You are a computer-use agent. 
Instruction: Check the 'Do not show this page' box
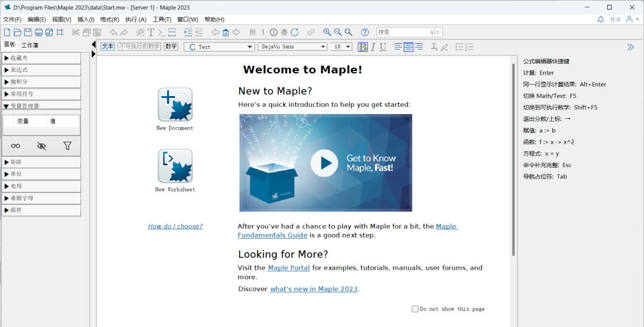click(415, 309)
